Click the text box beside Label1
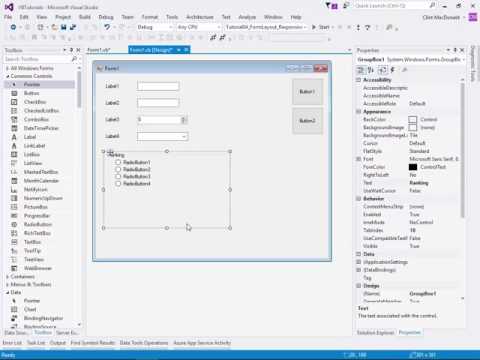This screenshot has width=480, height=360. (158, 86)
